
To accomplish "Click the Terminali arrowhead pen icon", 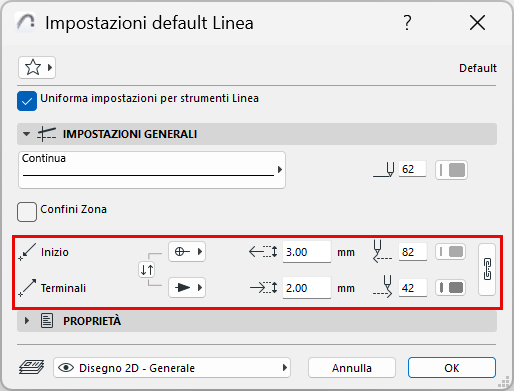I will [x=383, y=287].
